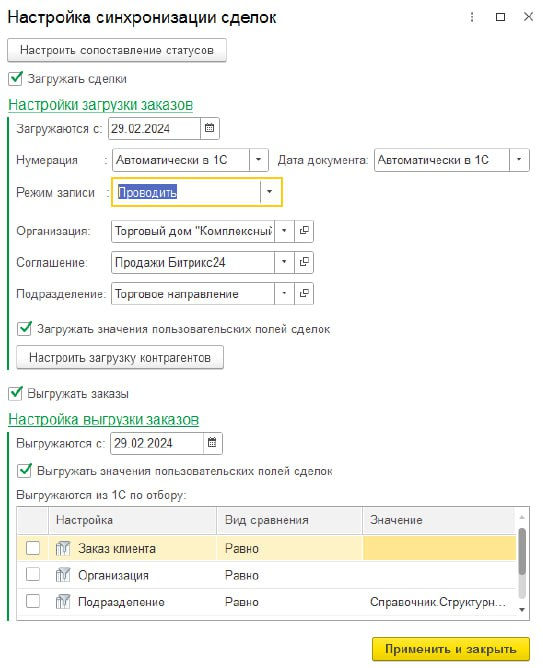Click Настроить сопоставление статусов button
This screenshot has width=543, height=668.
point(117,50)
